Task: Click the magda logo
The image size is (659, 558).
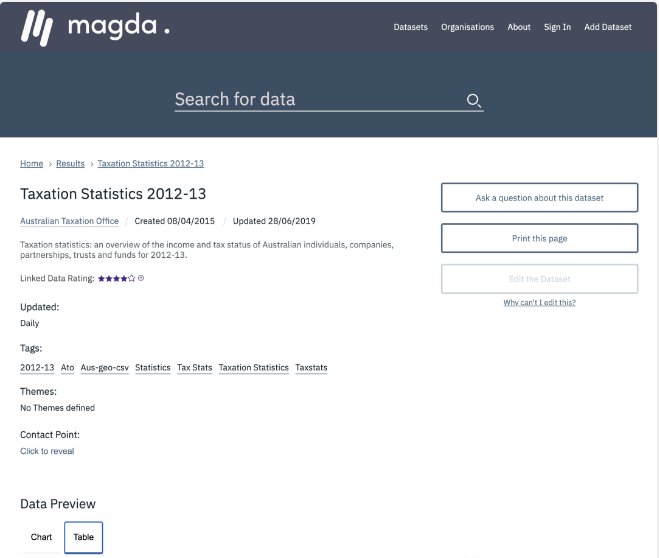Action: coord(95,27)
